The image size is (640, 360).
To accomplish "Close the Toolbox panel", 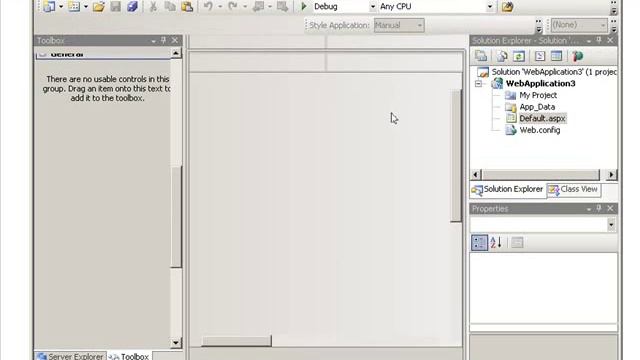I will (175, 40).
